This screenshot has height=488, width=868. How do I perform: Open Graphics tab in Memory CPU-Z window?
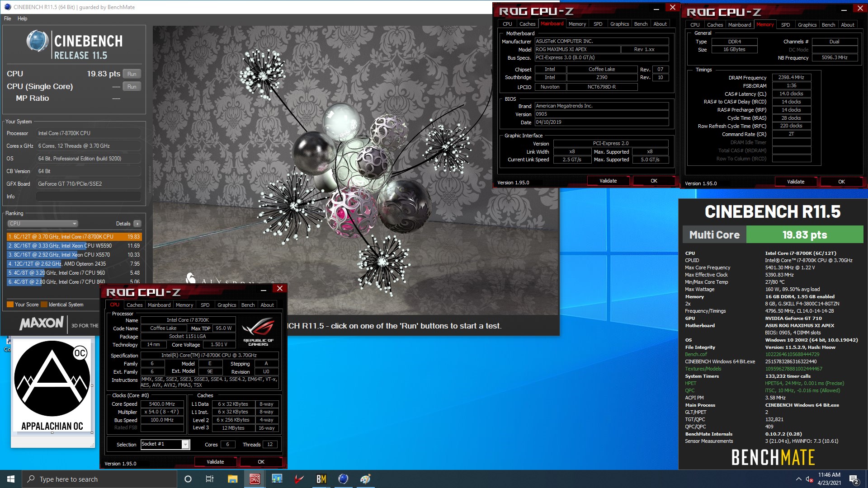tap(807, 25)
